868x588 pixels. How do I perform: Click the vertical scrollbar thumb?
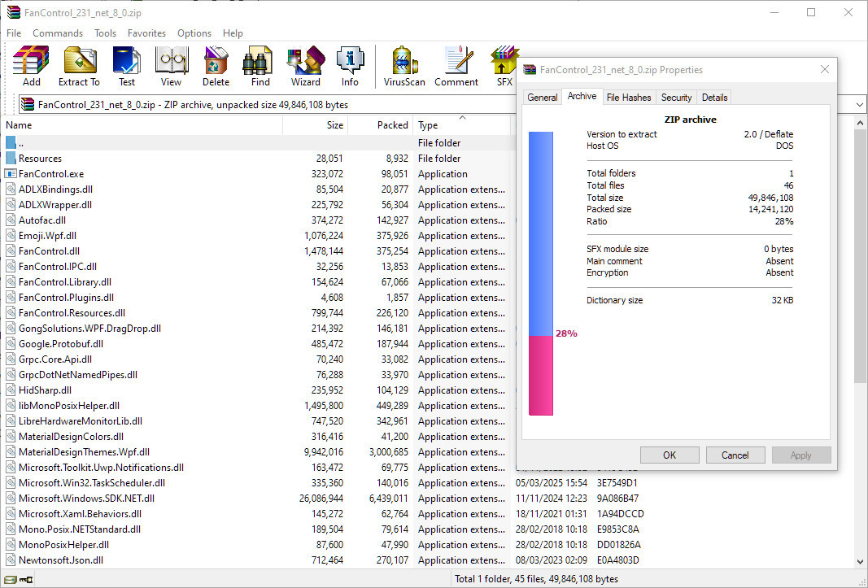(x=860, y=256)
